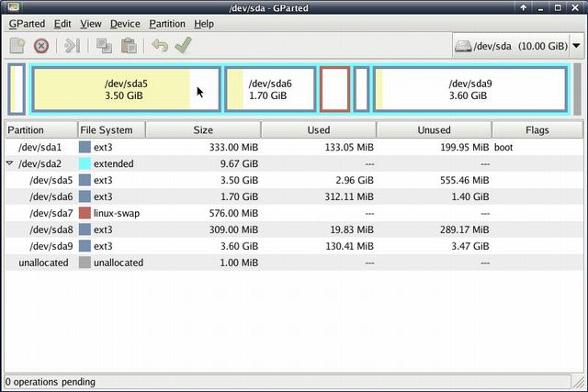Viewport: 588px width, 392px height.
Task: Click the 333.00 MiB size value
Action: coord(233,147)
